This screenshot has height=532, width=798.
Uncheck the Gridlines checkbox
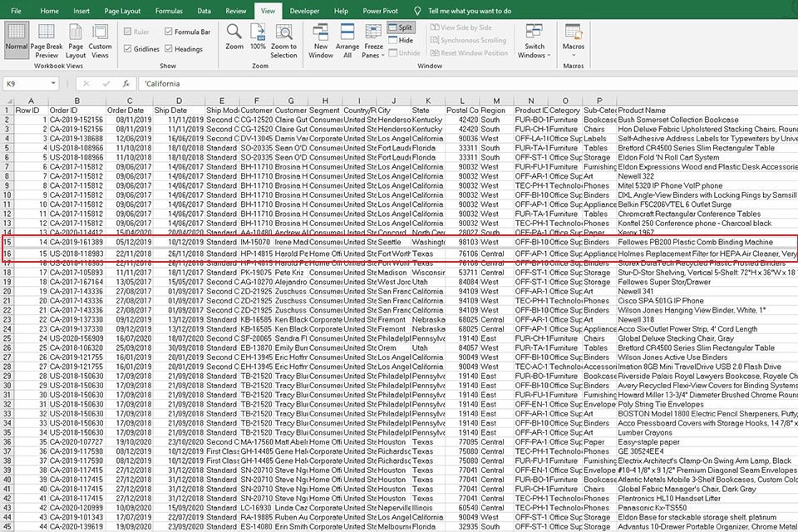point(127,49)
